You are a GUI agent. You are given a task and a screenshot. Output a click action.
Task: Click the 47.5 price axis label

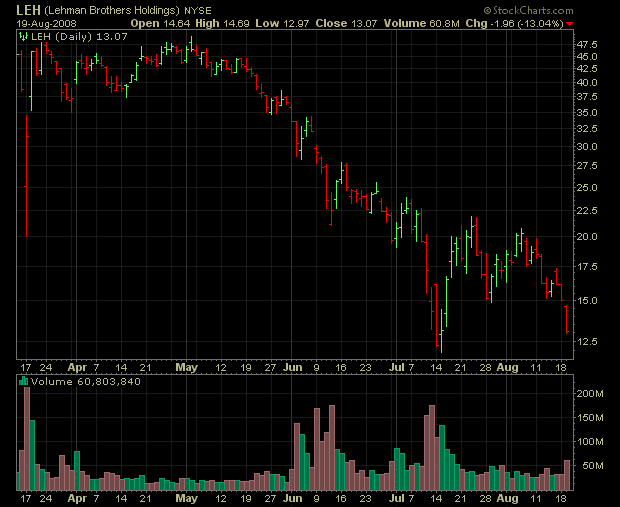(x=587, y=44)
